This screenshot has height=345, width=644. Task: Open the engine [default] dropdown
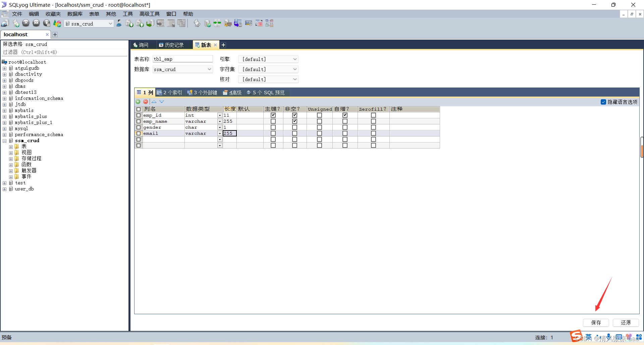[x=268, y=59]
